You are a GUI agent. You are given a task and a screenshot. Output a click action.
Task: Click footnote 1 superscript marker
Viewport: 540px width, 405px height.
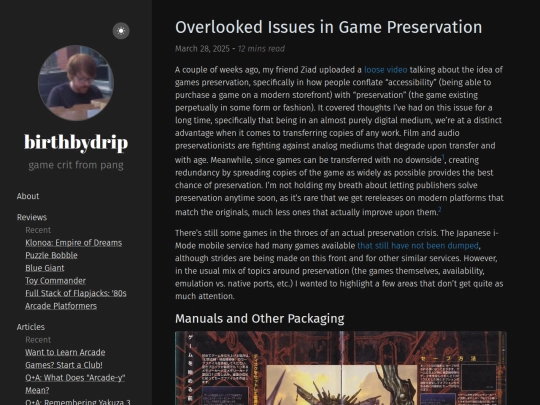click(x=443, y=158)
